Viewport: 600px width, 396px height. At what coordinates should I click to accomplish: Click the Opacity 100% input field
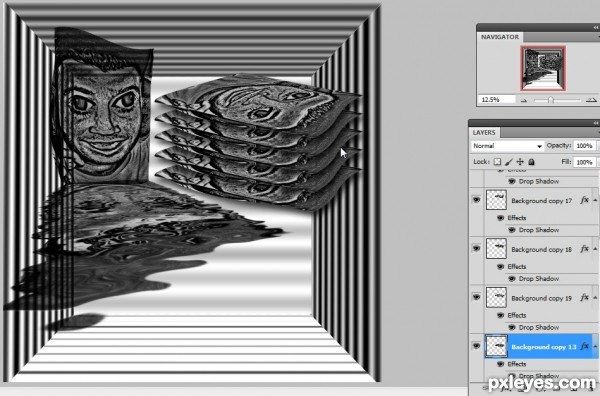[x=584, y=146]
